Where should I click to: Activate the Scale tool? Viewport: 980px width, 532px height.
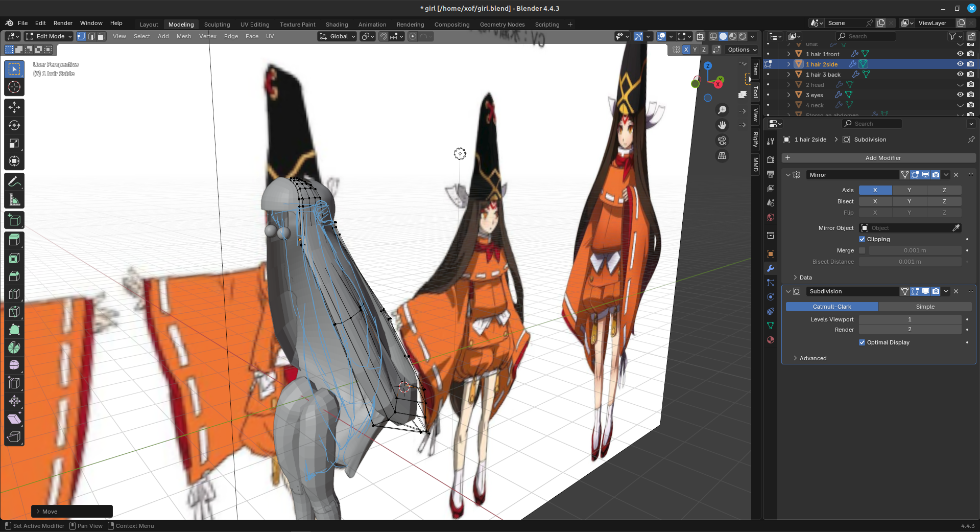tap(14, 144)
